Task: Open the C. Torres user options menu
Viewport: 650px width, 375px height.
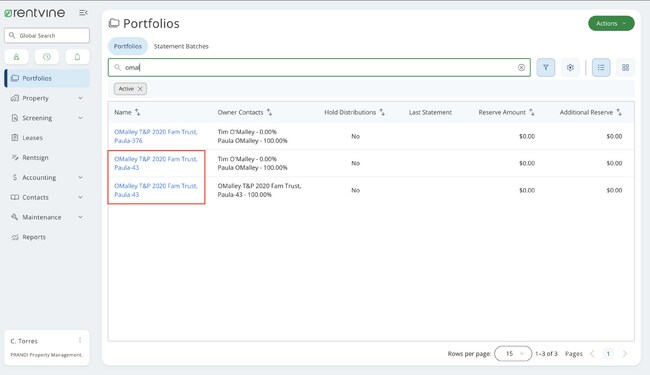Action: coord(80,341)
